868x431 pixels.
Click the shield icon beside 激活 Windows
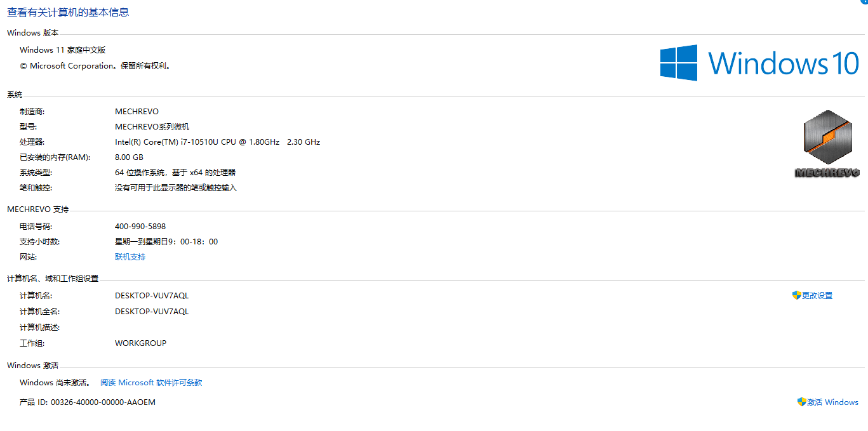click(801, 402)
